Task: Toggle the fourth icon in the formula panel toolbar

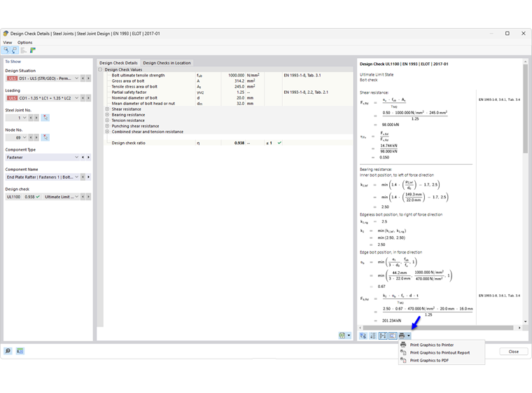Action: [x=393, y=336]
